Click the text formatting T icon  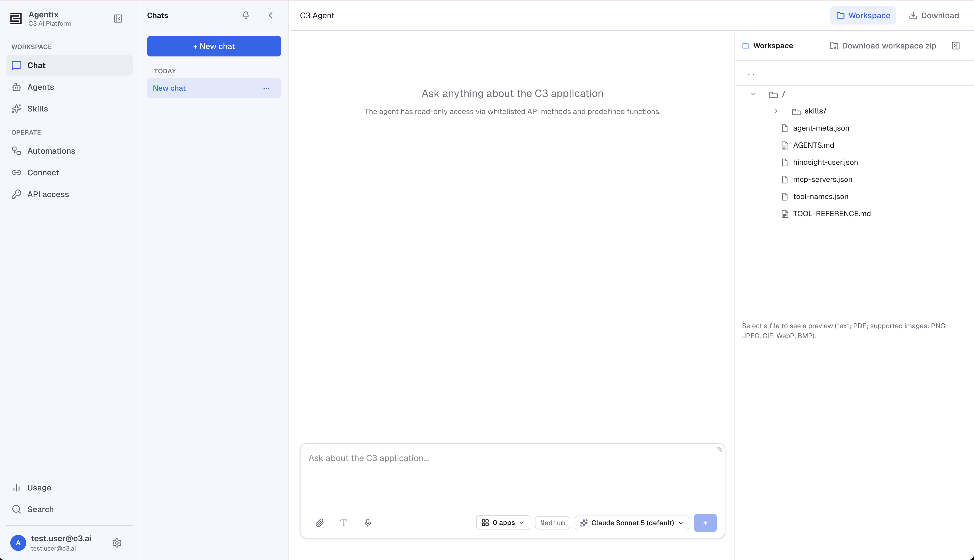(344, 523)
